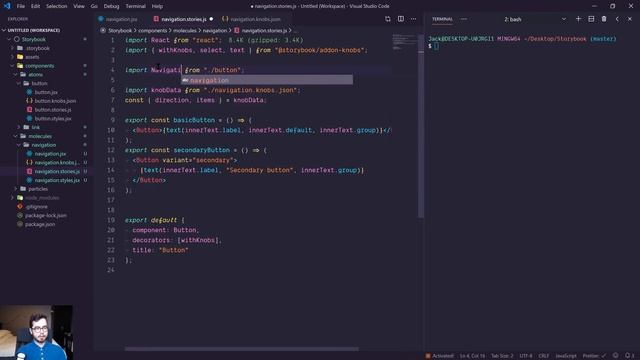Change indentation via Tab Size: 2
The image size is (640, 360).
[x=502, y=356]
